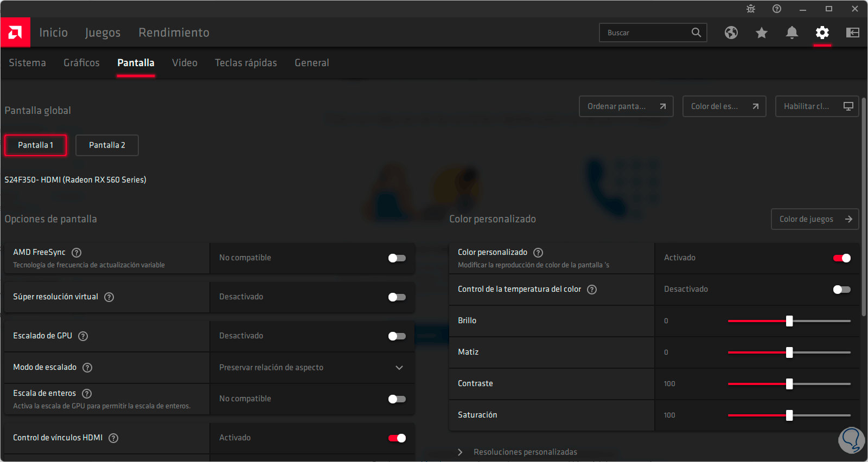
Task: Click the Saturación value 100
Action: (x=669, y=415)
